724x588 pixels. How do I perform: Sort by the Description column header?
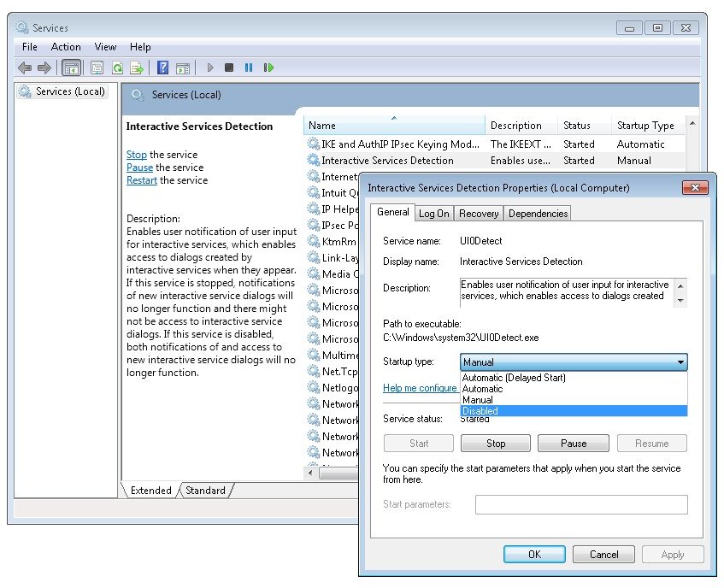(521, 125)
